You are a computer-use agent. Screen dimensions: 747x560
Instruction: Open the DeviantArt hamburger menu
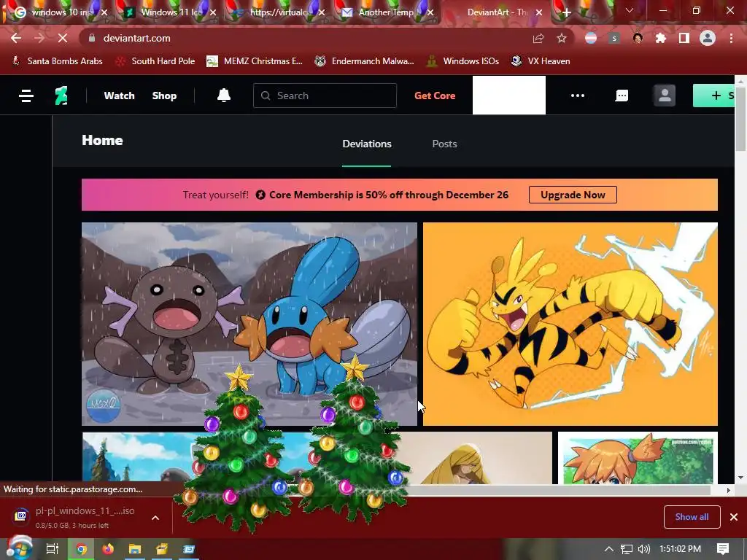pyautogui.click(x=26, y=96)
